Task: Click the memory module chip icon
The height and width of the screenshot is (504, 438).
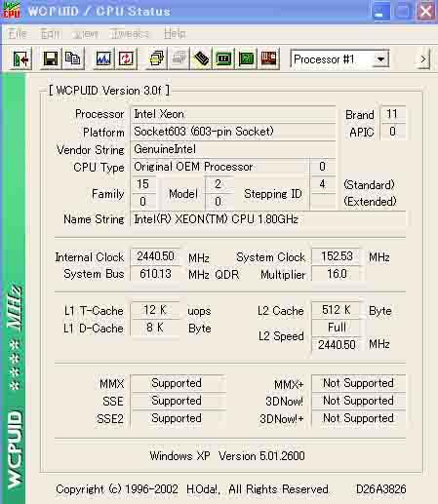Action: click(x=201, y=58)
